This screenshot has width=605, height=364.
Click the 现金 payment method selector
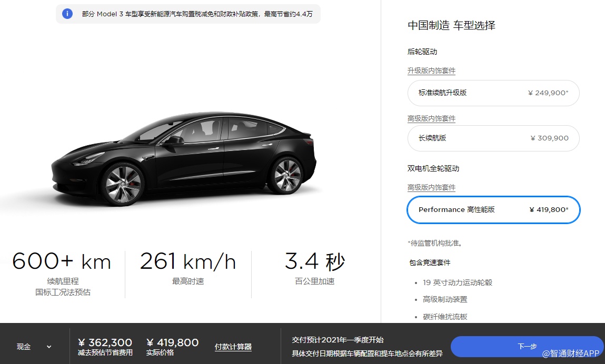click(x=34, y=347)
